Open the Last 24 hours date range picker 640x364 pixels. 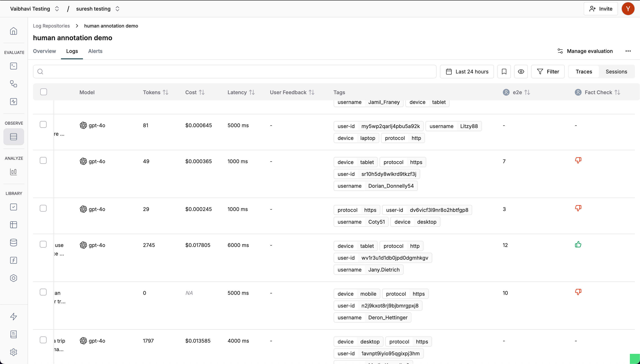pyautogui.click(x=467, y=72)
